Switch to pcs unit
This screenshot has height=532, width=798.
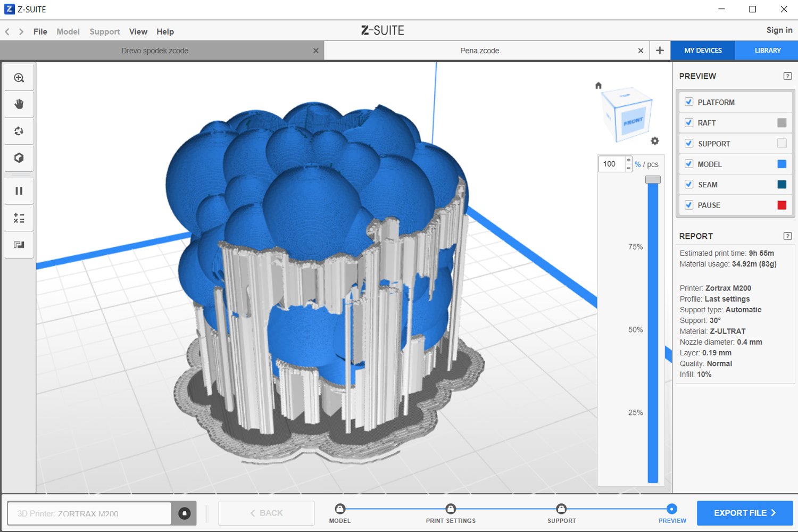[653, 164]
